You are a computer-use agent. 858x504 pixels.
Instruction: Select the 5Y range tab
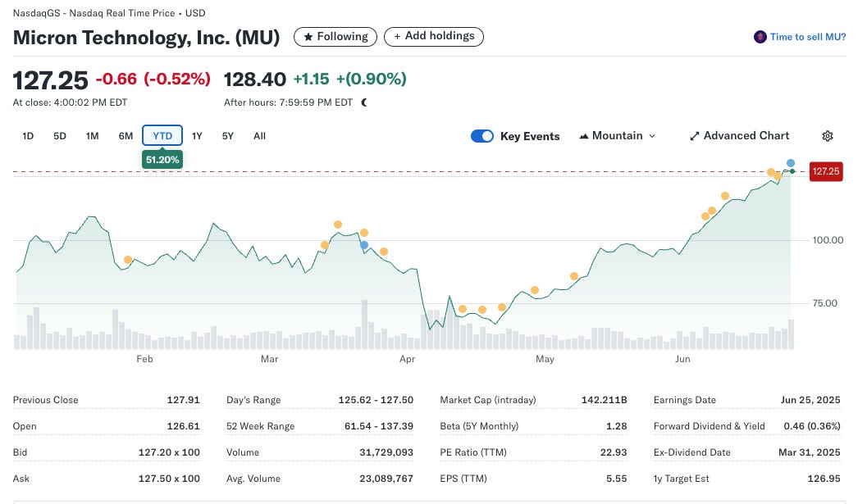[228, 136]
